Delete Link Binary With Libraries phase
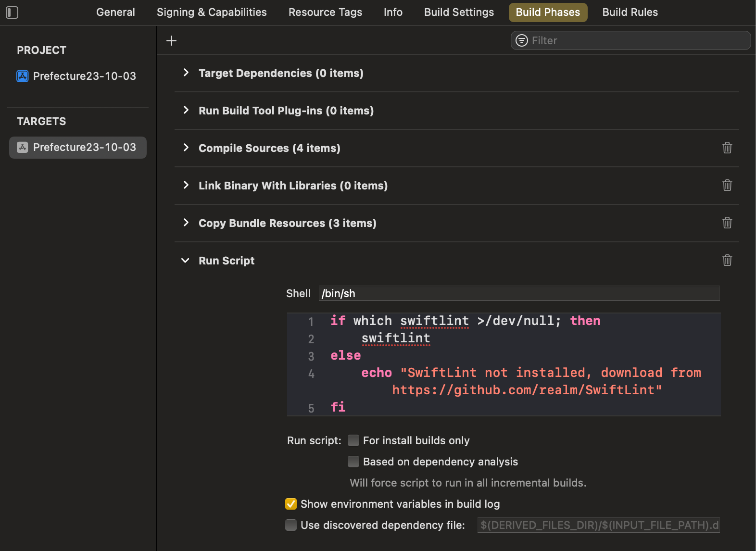The width and height of the screenshot is (756, 551). tap(727, 186)
